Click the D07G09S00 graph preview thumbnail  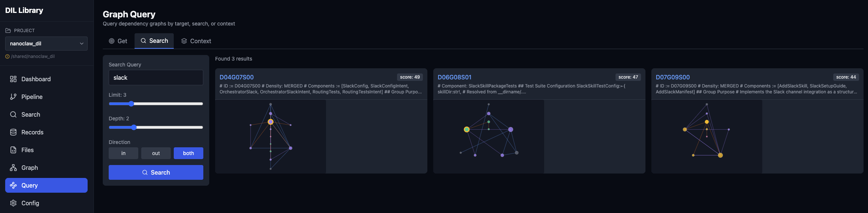point(706,136)
